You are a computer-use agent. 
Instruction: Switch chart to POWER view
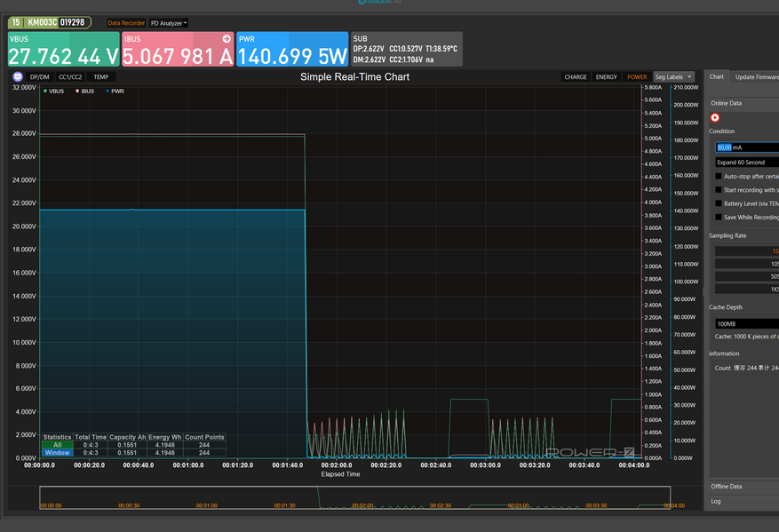pyautogui.click(x=637, y=77)
